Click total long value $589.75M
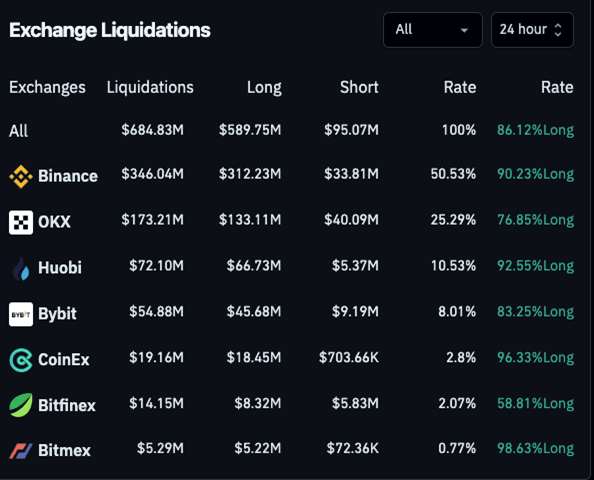The height and width of the screenshot is (480, 594). [250, 130]
